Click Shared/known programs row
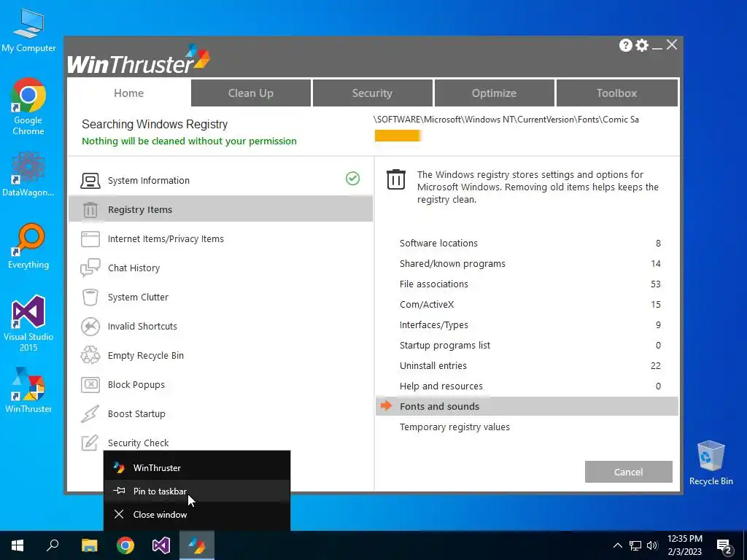The image size is (747, 560). click(527, 263)
